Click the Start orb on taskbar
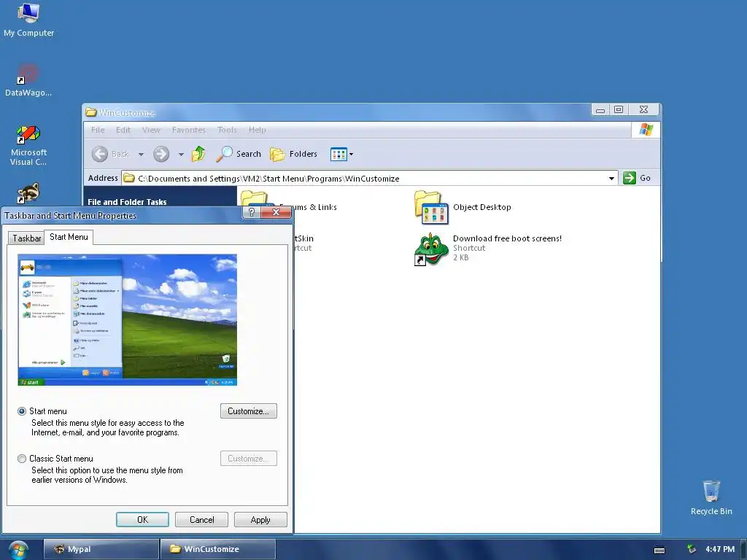 tap(18, 550)
